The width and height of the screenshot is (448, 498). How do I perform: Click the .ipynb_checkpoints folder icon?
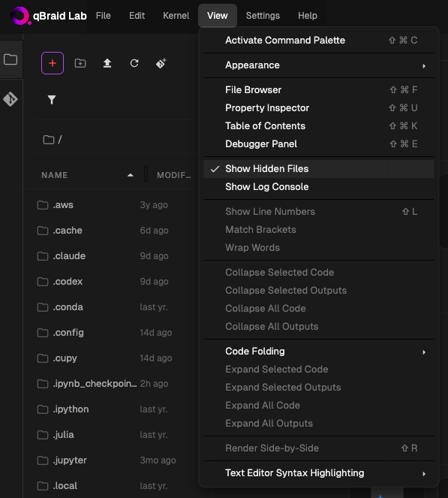click(43, 384)
